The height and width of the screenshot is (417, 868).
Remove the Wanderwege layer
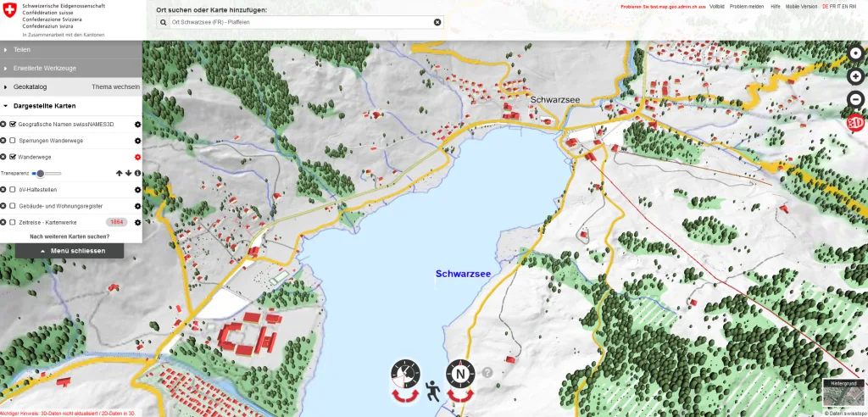(3, 158)
